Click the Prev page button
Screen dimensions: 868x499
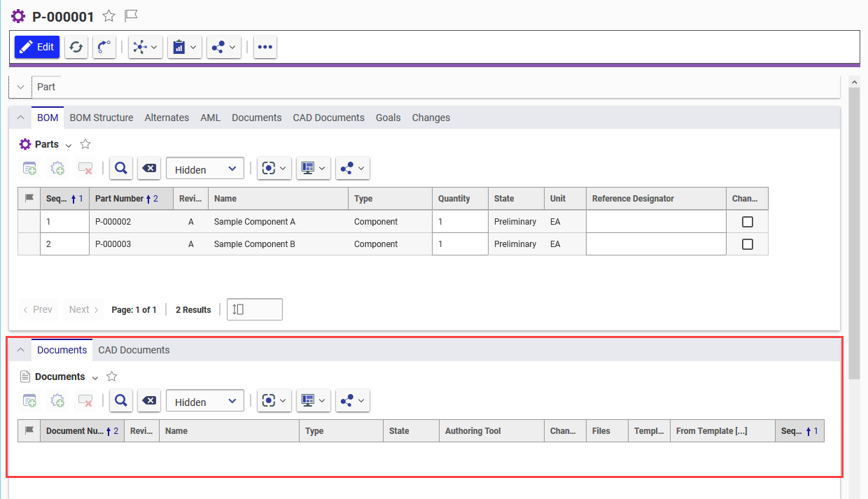point(37,309)
